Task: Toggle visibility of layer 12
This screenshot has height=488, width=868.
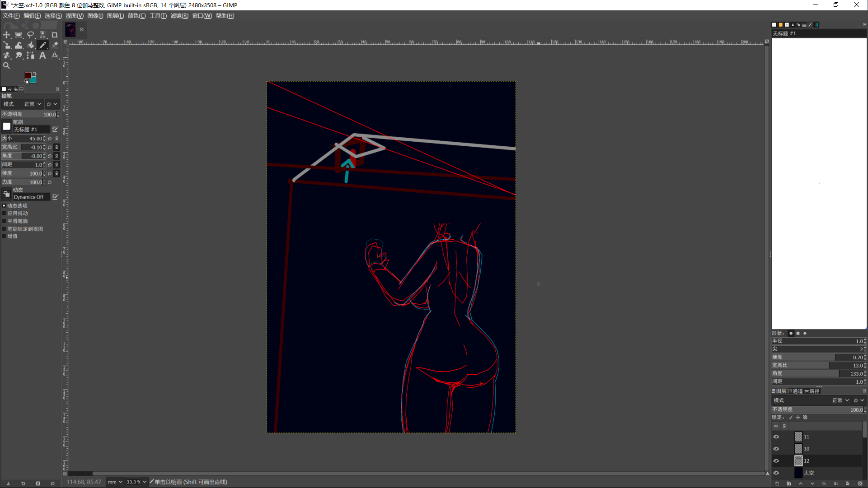Action: click(x=776, y=461)
